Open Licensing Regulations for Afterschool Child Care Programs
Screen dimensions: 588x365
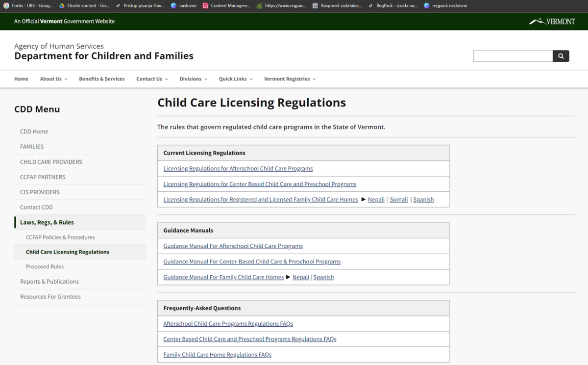point(238,169)
